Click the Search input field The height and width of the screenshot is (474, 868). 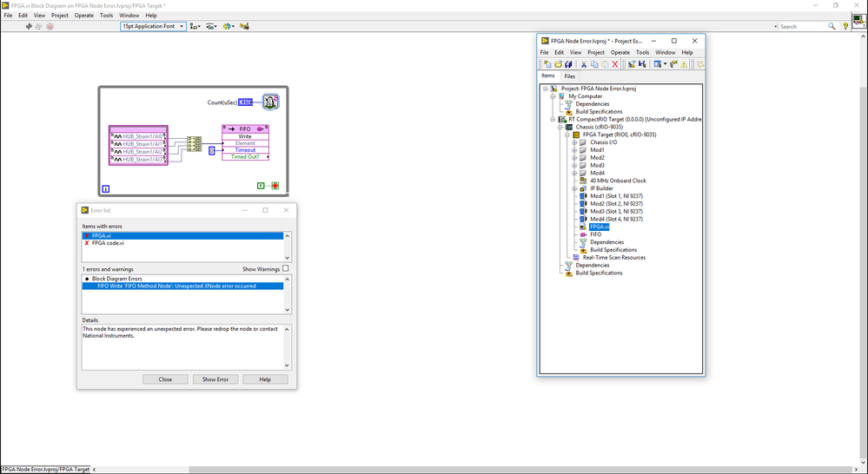click(x=803, y=26)
